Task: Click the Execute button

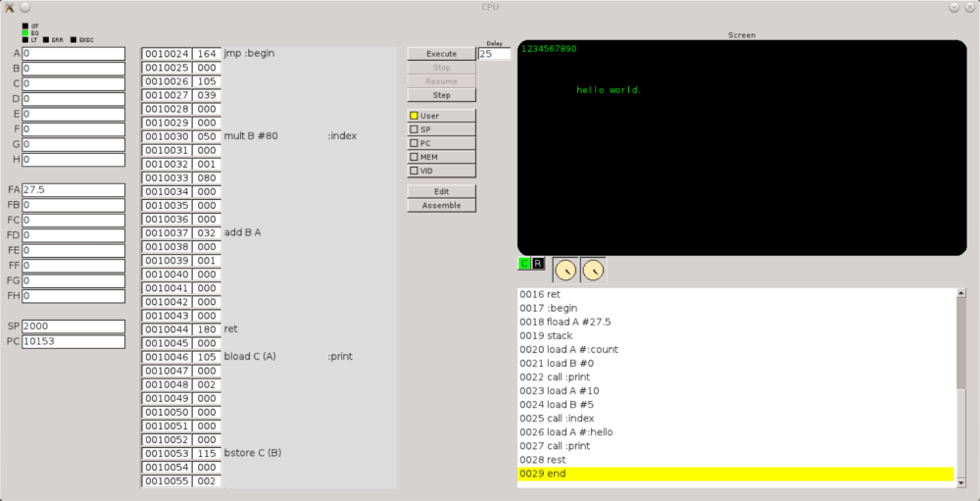Action: coord(442,54)
